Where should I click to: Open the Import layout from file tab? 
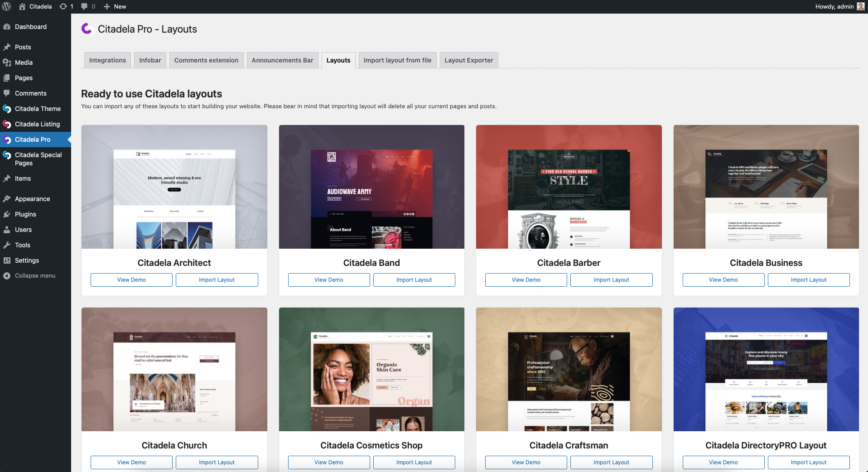[x=397, y=60]
